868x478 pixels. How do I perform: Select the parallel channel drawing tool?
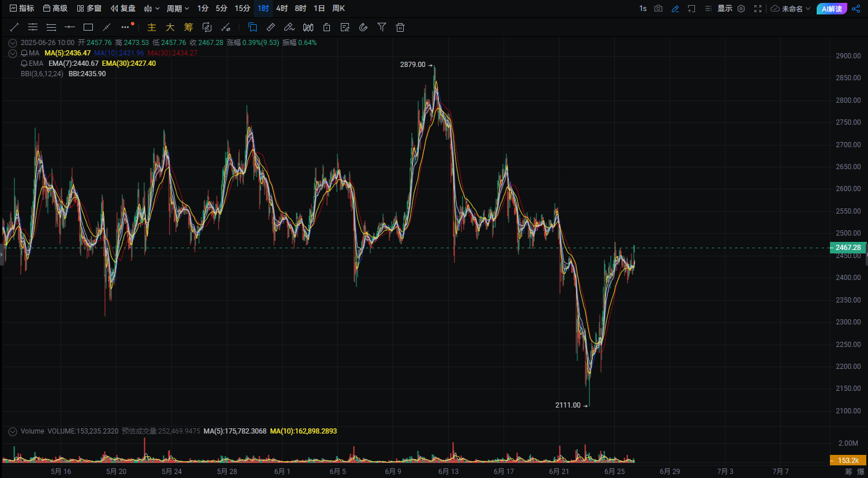[x=33, y=27]
